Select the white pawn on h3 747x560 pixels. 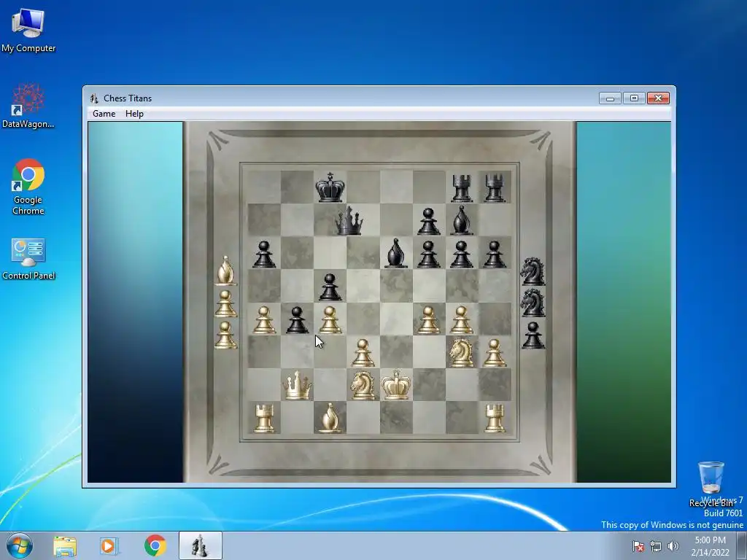coord(495,353)
